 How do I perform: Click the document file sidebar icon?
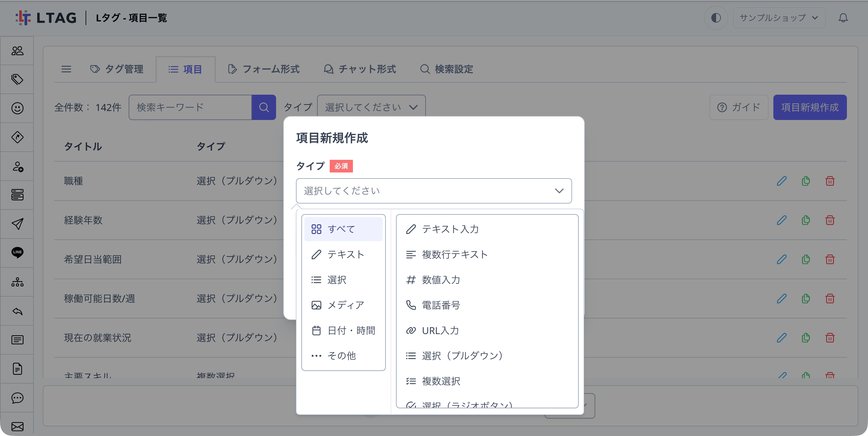(x=17, y=369)
